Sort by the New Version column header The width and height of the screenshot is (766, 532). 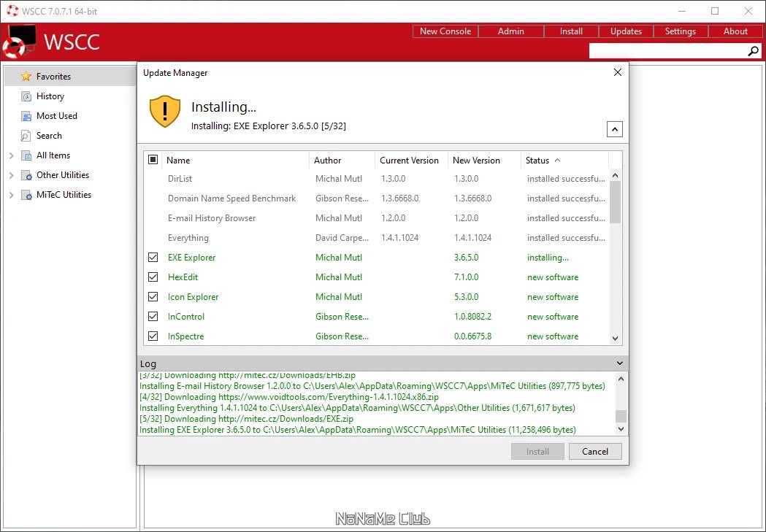click(x=484, y=160)
